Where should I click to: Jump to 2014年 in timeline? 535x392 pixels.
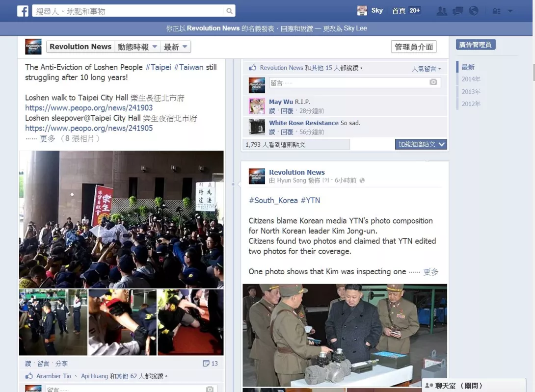471,79
